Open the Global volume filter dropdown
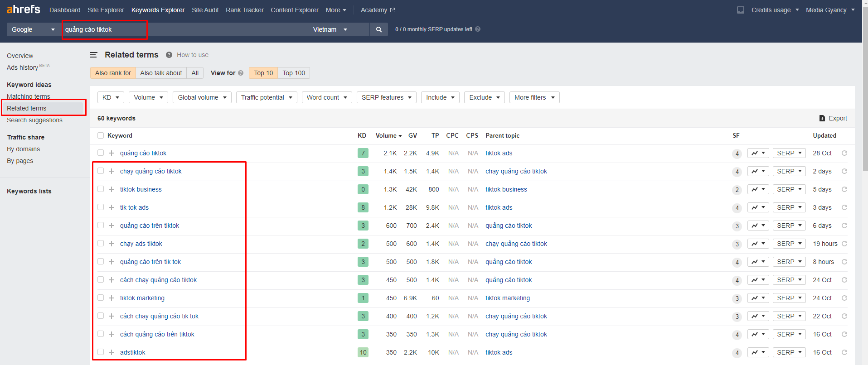This screenshot has height=365, width=868. 202,97
